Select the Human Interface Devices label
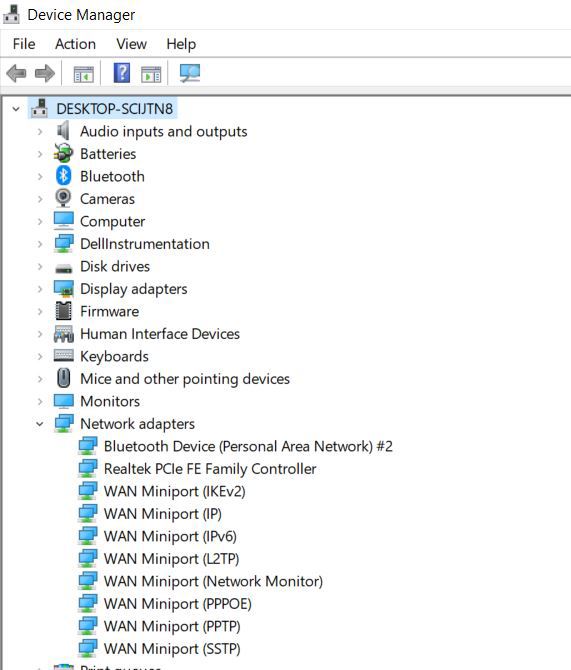This screenshot has width=571, height=670. 160,334
